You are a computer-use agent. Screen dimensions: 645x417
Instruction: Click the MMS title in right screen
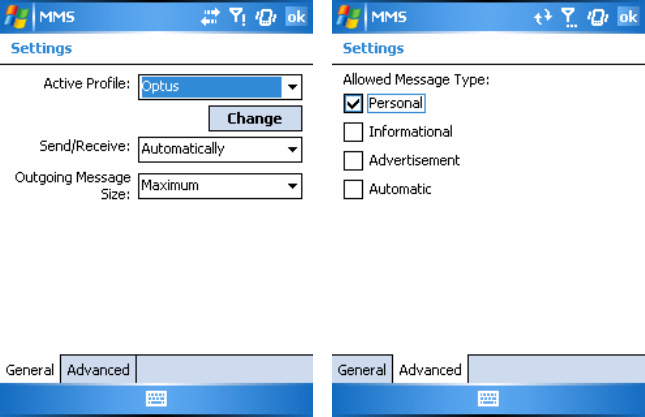point(389,17)
